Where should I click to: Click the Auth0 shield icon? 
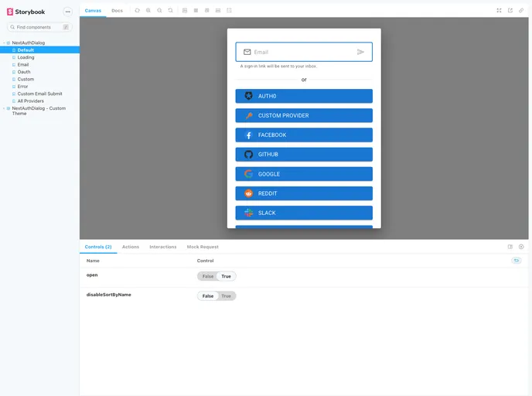(x=249, y=96)
